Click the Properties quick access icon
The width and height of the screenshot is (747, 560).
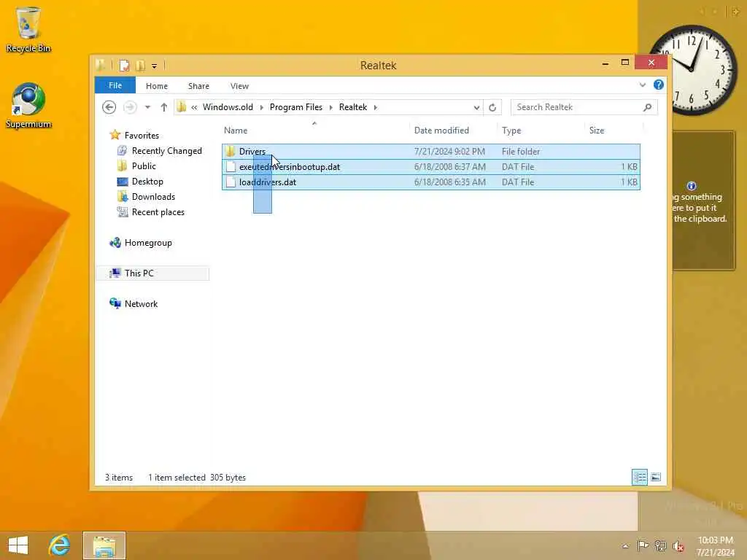(124, 65)
